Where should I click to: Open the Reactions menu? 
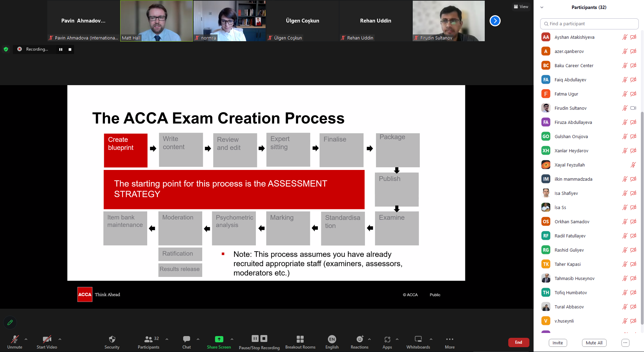[x=360, y=339]
